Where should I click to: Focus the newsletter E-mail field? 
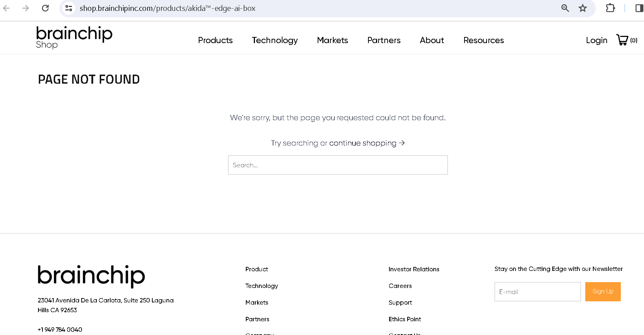click(537, 292)
